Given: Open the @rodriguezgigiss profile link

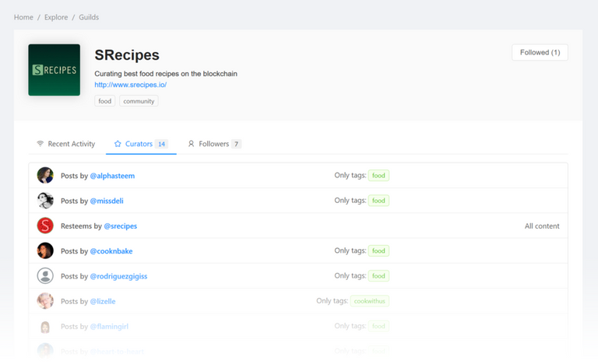Looking at the screenshot, I should (x=118, y=276).
